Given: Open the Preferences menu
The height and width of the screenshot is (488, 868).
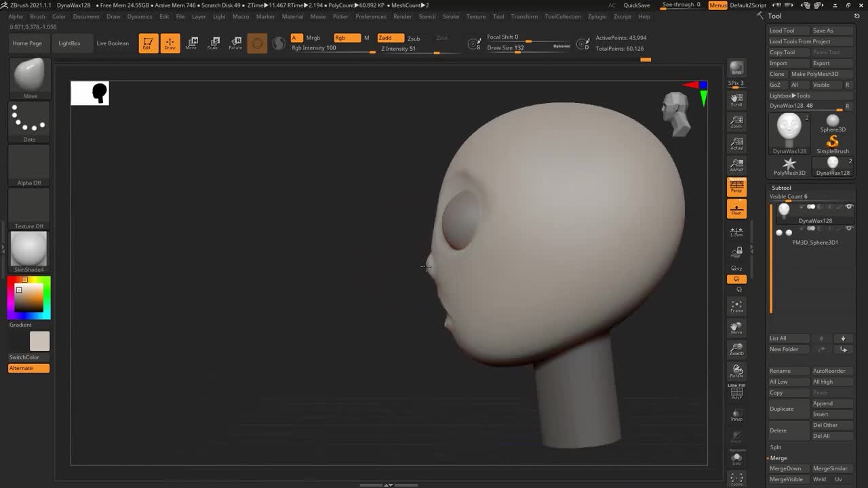Looking at the screenshot, I should (x=371, y=16).
